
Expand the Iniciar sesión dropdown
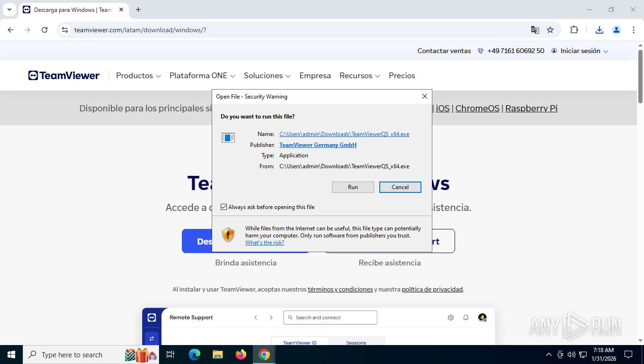pos(580,51)
